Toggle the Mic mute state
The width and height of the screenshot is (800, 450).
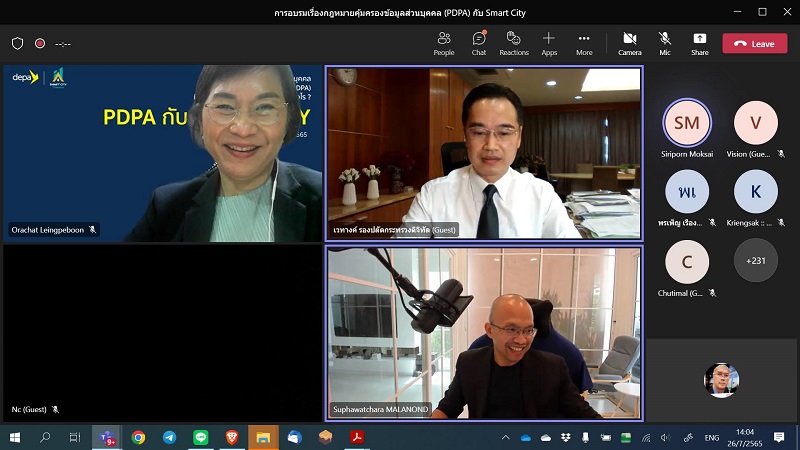click(x=664, y=43)
